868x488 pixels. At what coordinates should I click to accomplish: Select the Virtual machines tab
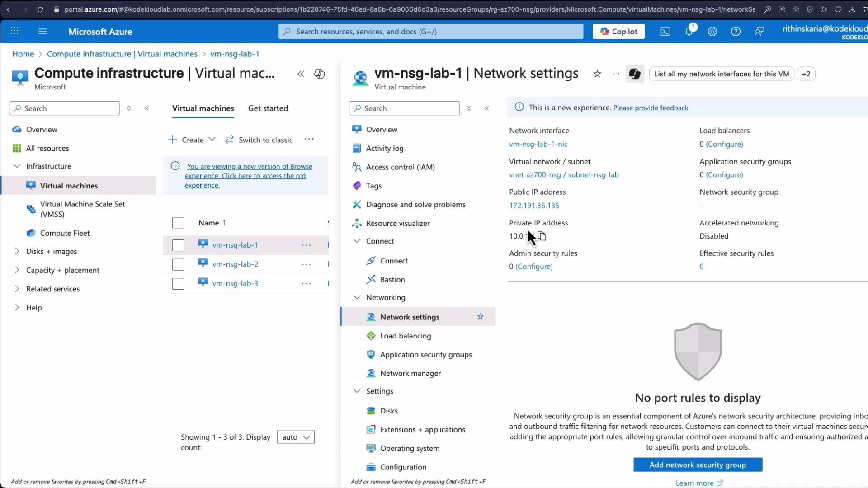point(203,108)
